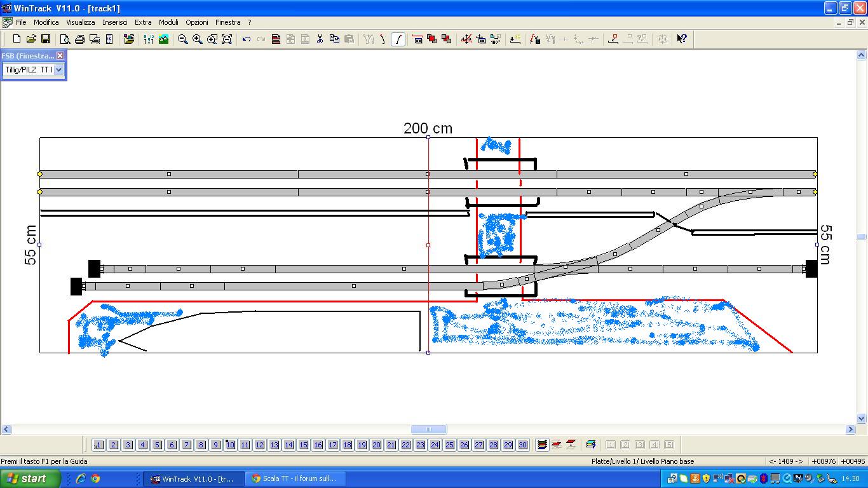Toggle layer 30 button

(x=522, y=445)
